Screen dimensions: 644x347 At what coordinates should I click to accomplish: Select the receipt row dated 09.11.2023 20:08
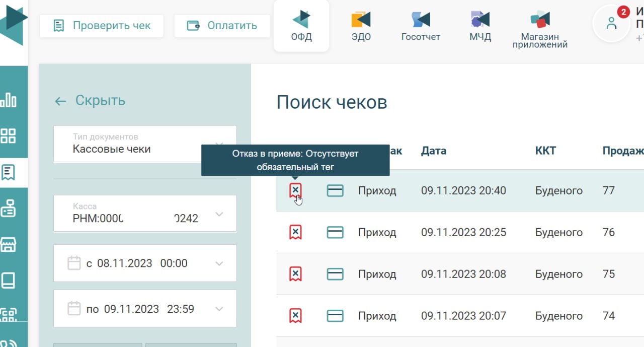tap(463, 274)
